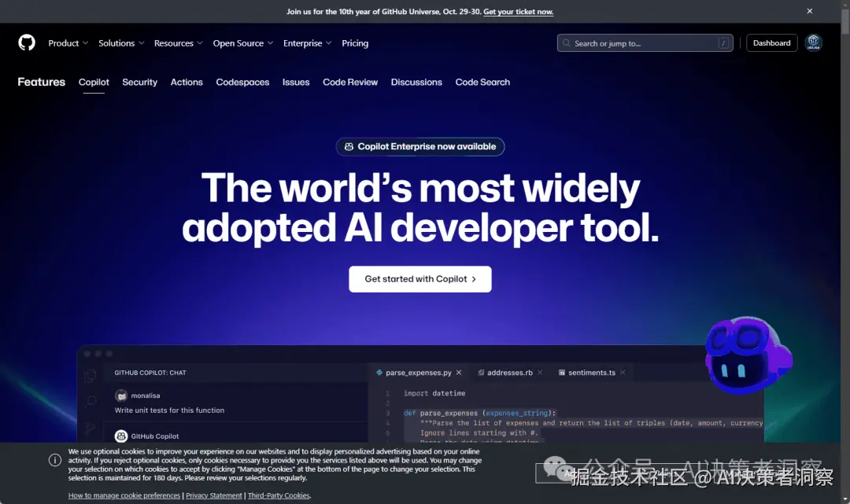Click the 'def parse_expenses' code line
Image resolution: width=850 pixels, height=504 pixels.
(x=480, y=413)
